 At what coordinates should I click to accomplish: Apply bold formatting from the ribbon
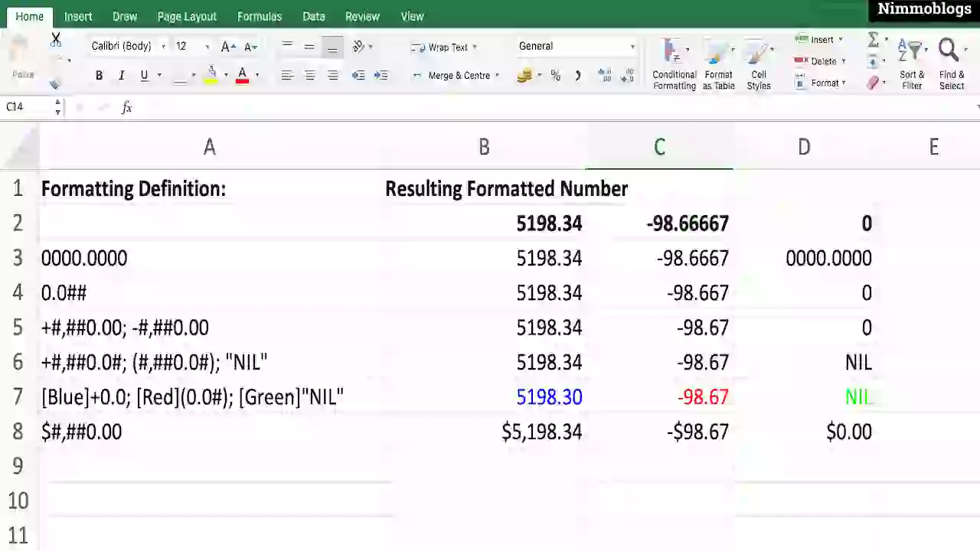(99, 75)
